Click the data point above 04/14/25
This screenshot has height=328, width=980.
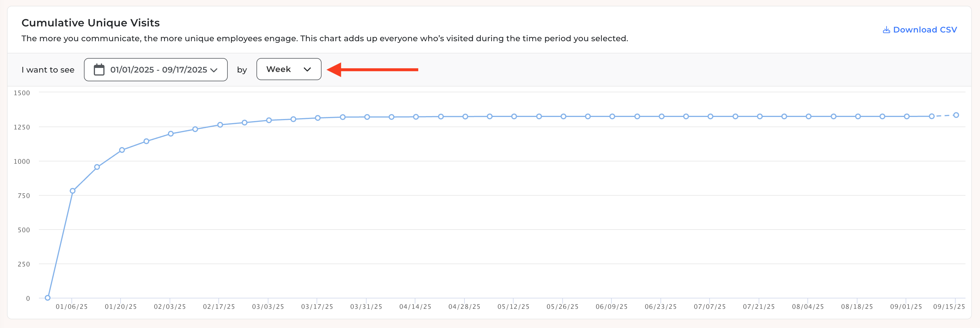[416, 117]
